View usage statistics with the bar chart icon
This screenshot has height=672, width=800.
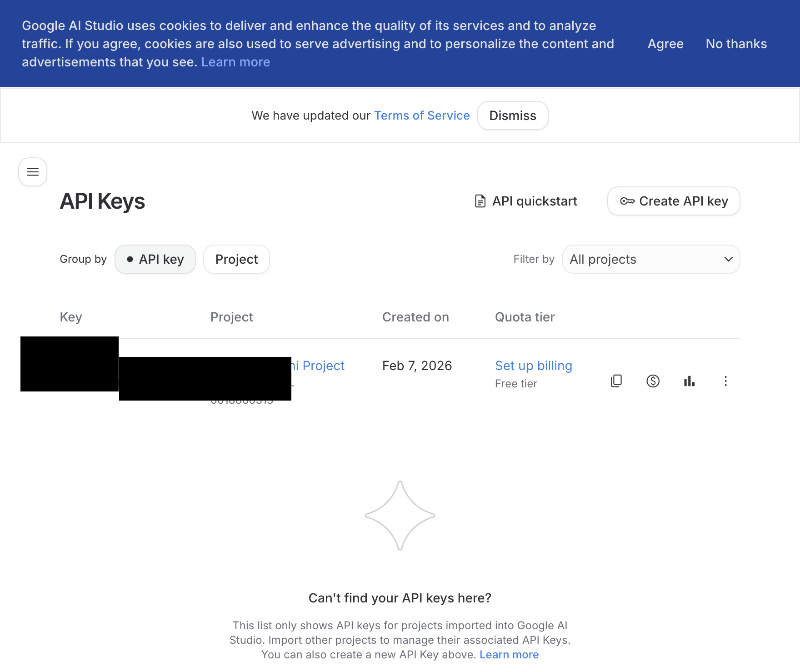click(689, 381)
